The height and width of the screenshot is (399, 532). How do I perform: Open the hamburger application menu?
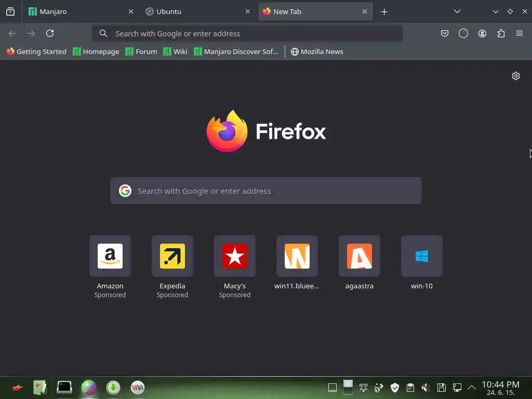[520, 33]
